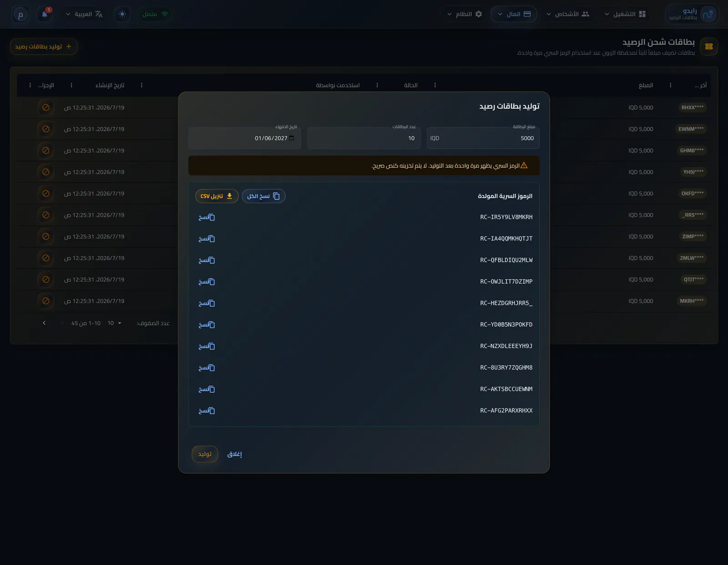Open the النظام system menu

coord(465,14)
